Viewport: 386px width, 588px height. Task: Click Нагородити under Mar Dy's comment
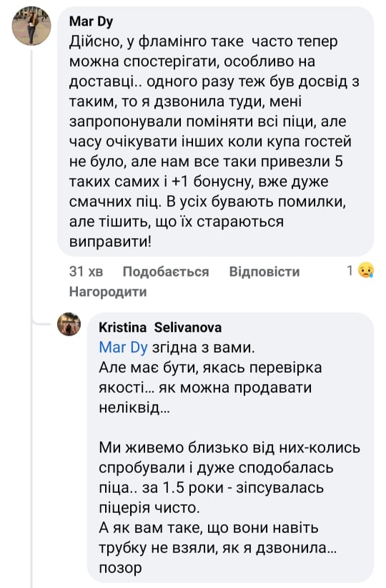click(x=108, y=291)
